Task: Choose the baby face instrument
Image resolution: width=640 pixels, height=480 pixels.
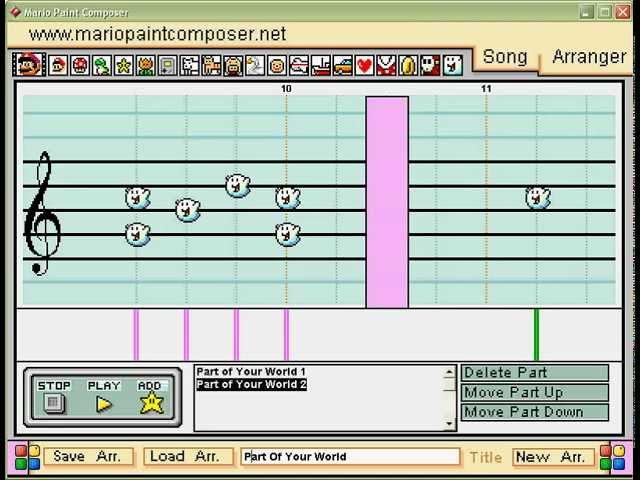Action: tap(277, 65)
